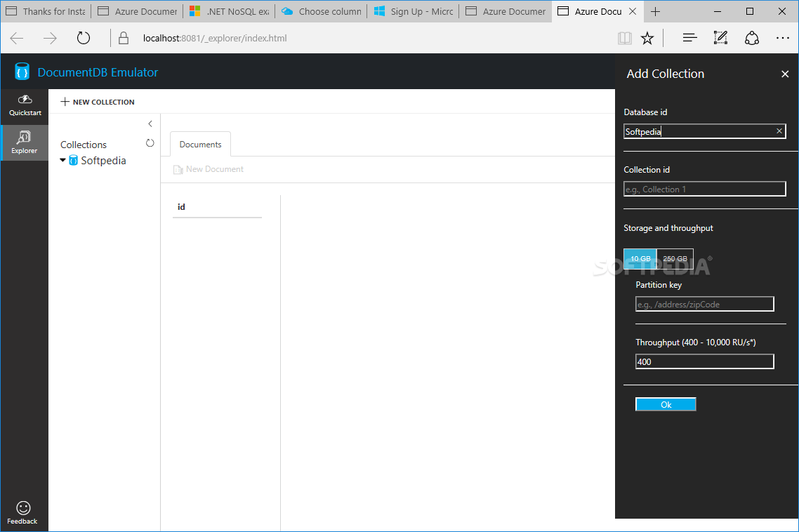The height and width of the screenshot is (532, 799).
Task: Open the Share icon in browser toolbar
Action: (x=752, y=38)
